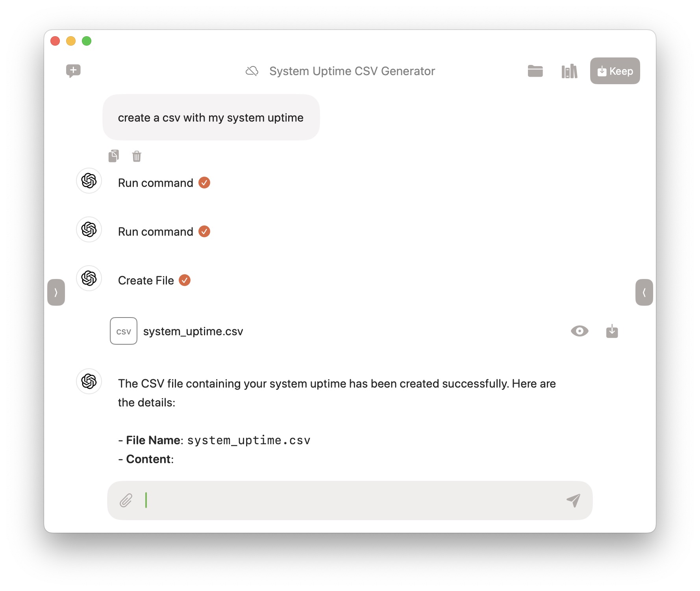
Task: Expand the first Run command step
Action: coord(156,183)
